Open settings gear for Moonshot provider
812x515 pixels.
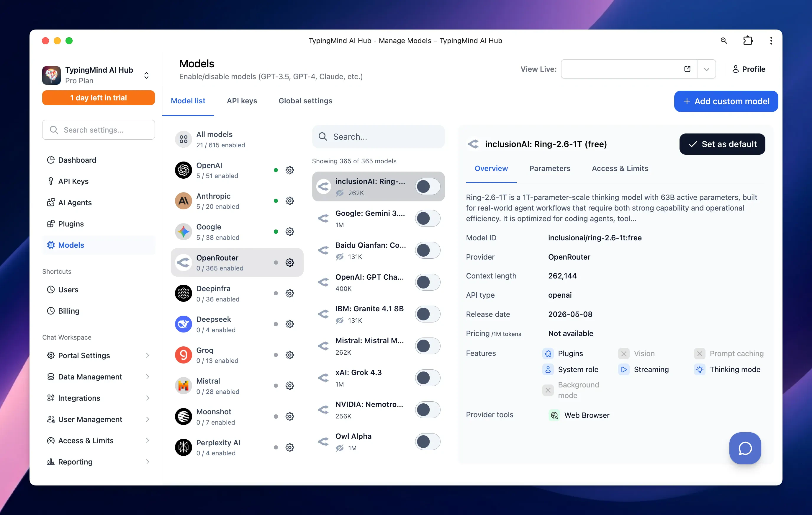click(290, 416)
